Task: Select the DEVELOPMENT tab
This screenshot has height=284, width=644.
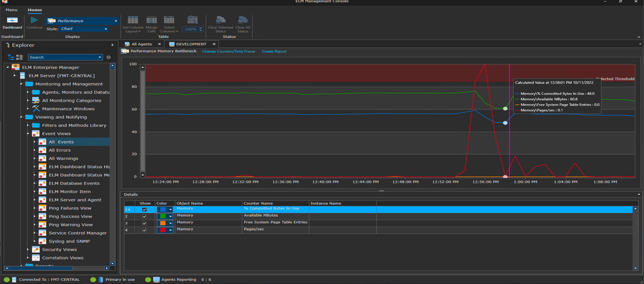Action: 191,44
